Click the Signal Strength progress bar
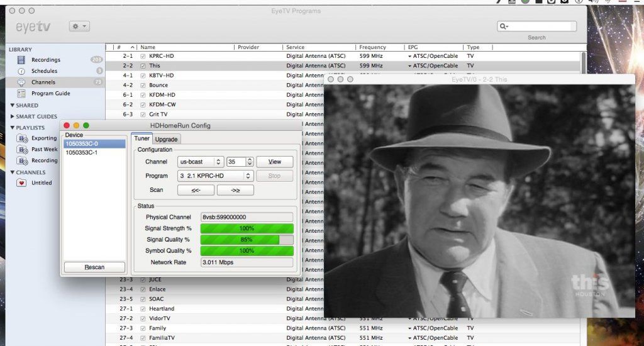The height and width of the screenshot is (346, 644). (x=247, y=228)
